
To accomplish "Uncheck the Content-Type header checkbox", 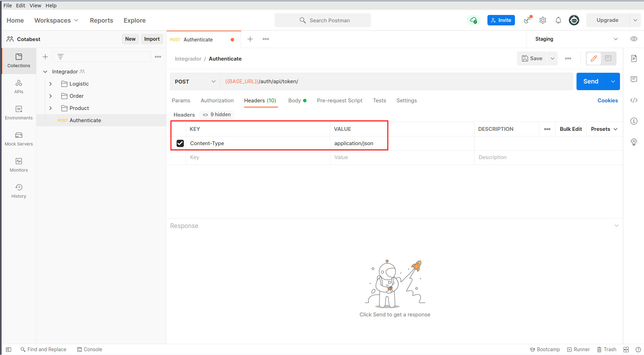I will tap(180, 143).
